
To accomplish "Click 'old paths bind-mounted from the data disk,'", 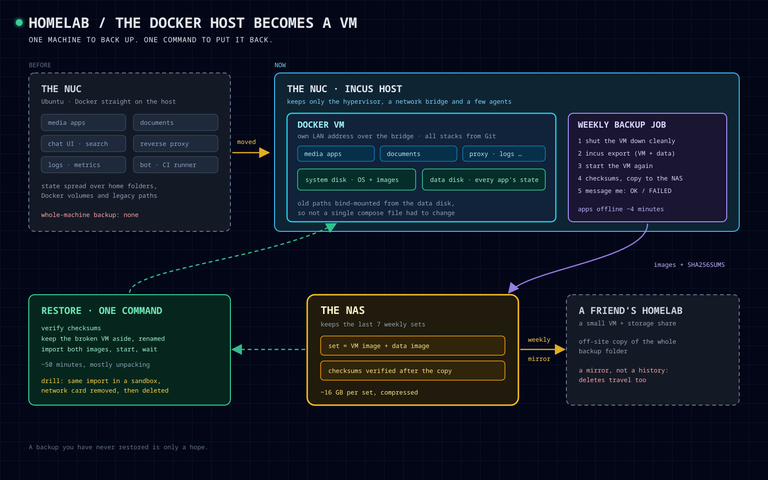I will click(x=376, y=203).
